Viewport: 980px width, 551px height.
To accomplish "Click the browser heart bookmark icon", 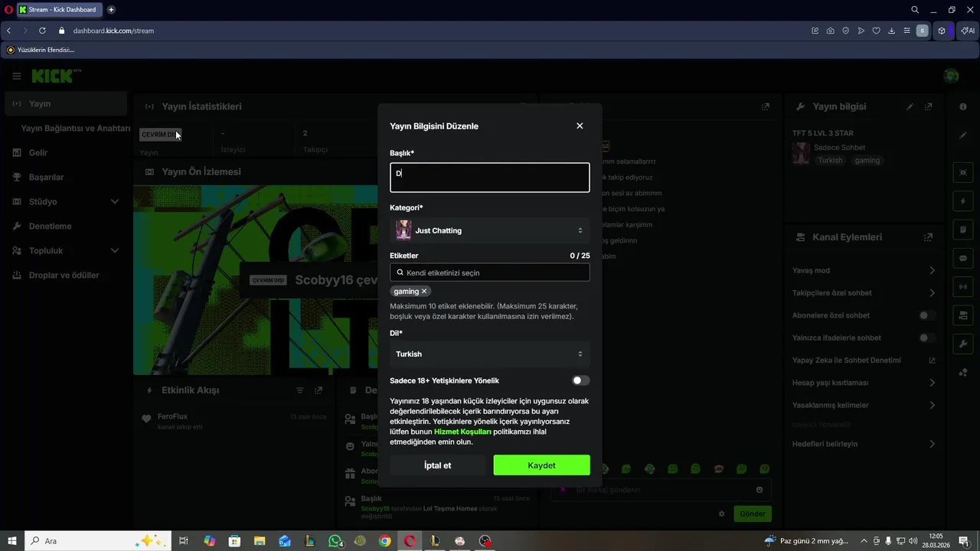I will click(876, 31).
